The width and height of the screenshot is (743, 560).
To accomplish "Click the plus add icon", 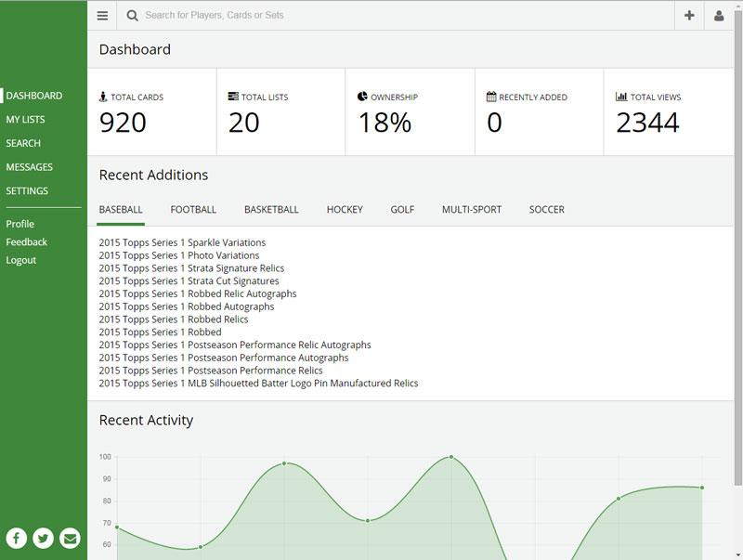I will click(689, 15).
